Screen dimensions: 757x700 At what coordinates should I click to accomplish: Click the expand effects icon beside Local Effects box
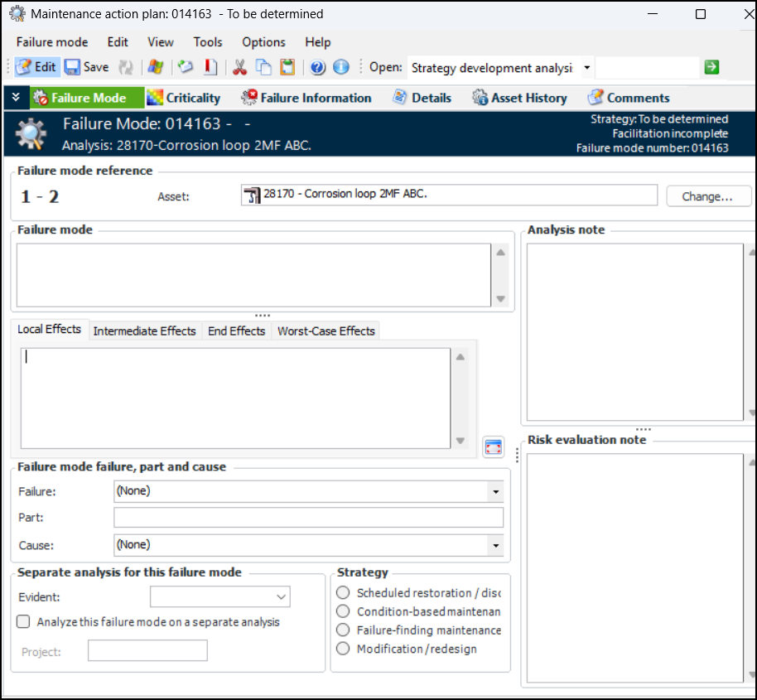pyautogui.click(x=494, y=447)
